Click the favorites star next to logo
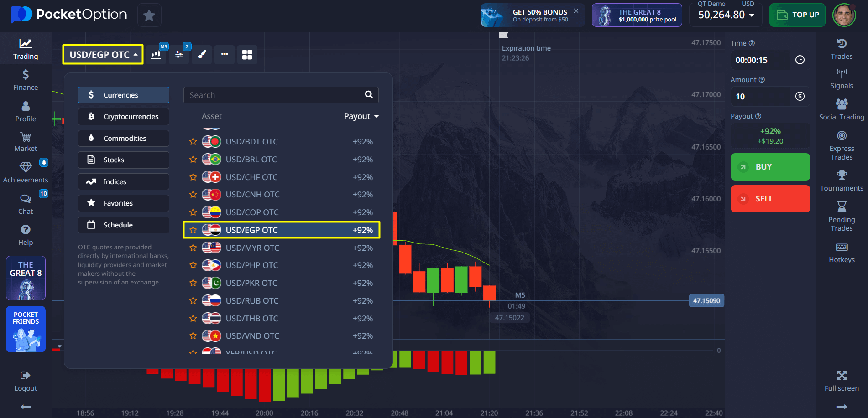This screenshot has height=418, width=868. click(149, 15)
